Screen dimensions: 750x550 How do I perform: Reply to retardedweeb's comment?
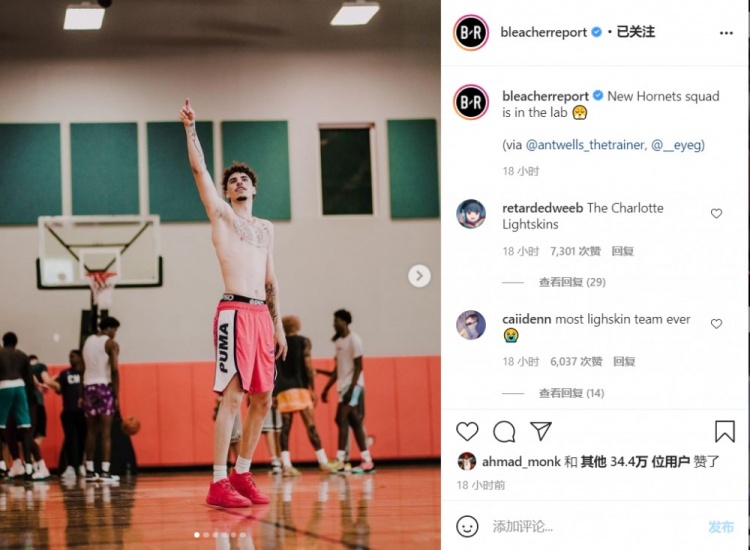622,251
